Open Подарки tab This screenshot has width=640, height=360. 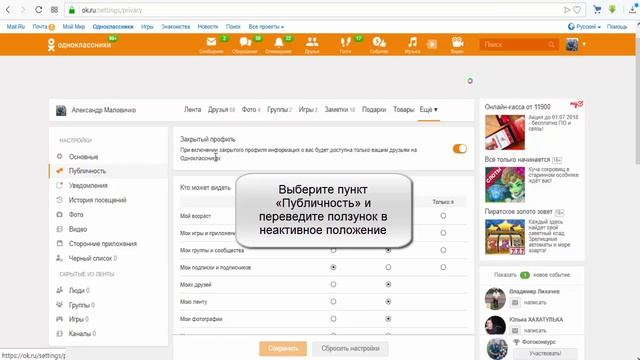pyautogui.click(x=374, y=109)
